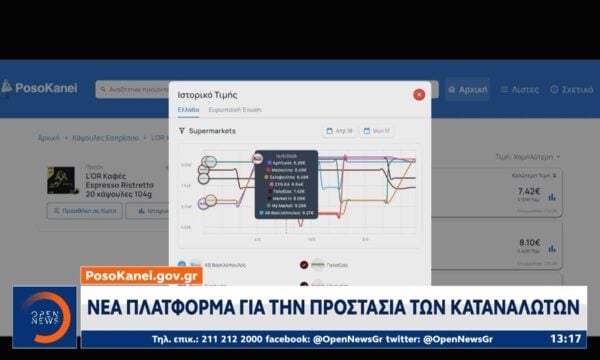Click the Κάψουλες Εσπρέσσο breadcrumb link

tap(106, 138)
